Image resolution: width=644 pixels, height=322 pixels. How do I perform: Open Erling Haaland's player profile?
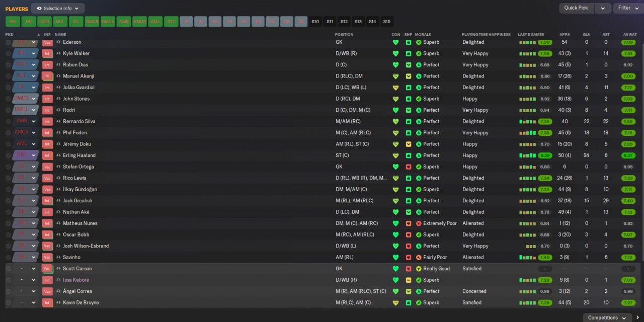(79, 155)
